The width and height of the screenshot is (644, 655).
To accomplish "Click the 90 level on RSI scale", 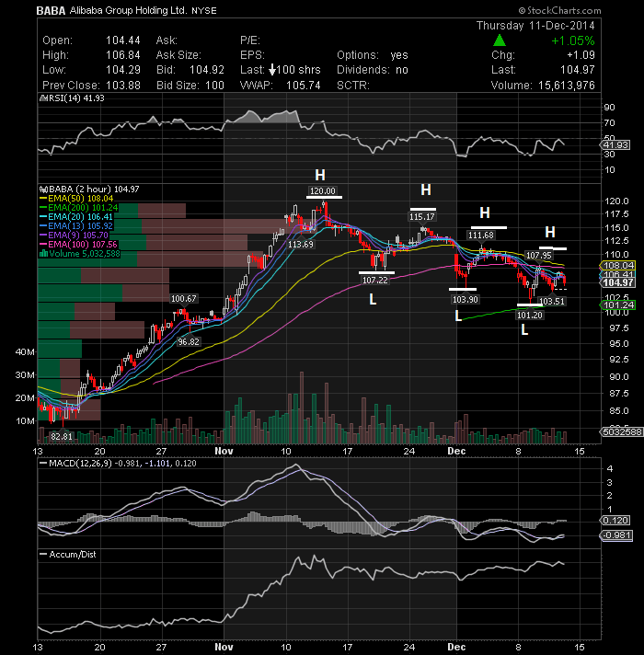I will 609,108.
